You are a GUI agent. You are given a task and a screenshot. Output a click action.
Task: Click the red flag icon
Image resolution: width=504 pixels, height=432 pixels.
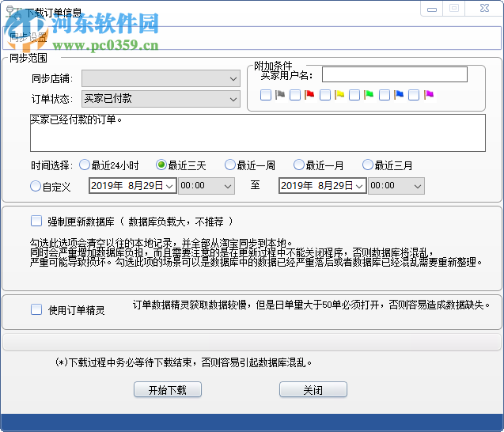[309, 94]
